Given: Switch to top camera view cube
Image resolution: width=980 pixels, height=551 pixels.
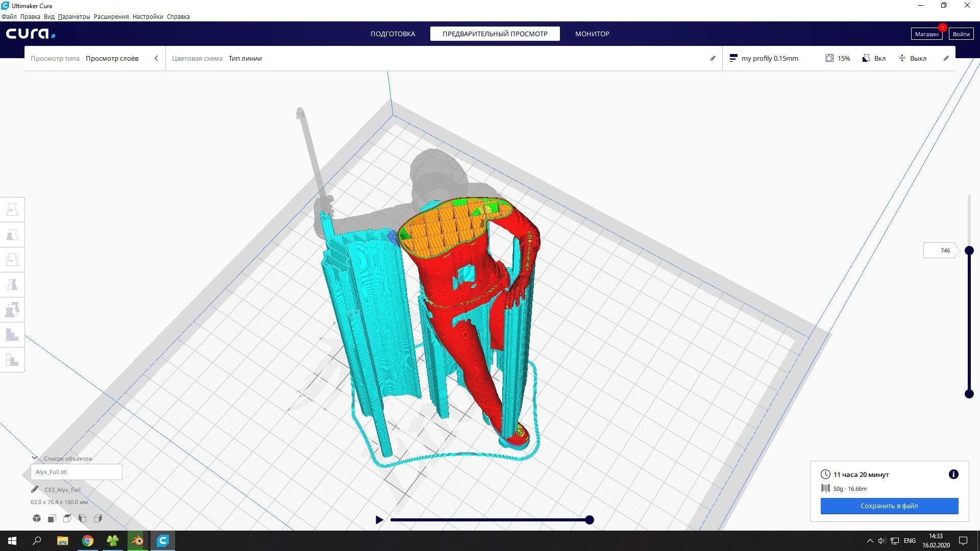Looking at the screenshot, I should 67,518.
